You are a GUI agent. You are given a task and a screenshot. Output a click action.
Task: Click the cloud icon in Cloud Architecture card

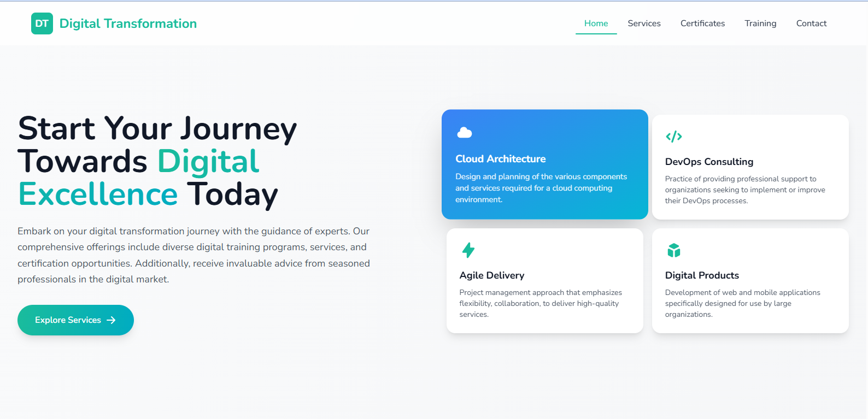pyautogui.click(x=465, y=133)
